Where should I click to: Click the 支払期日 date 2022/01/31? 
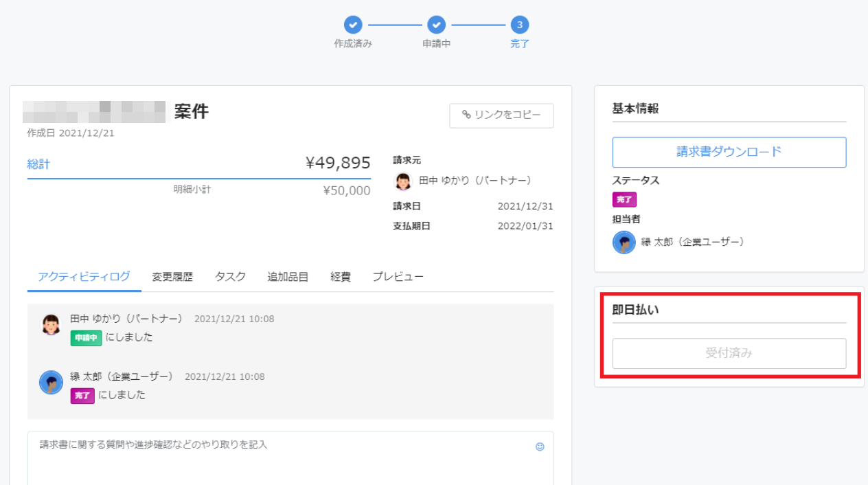[x=525, y=226]
